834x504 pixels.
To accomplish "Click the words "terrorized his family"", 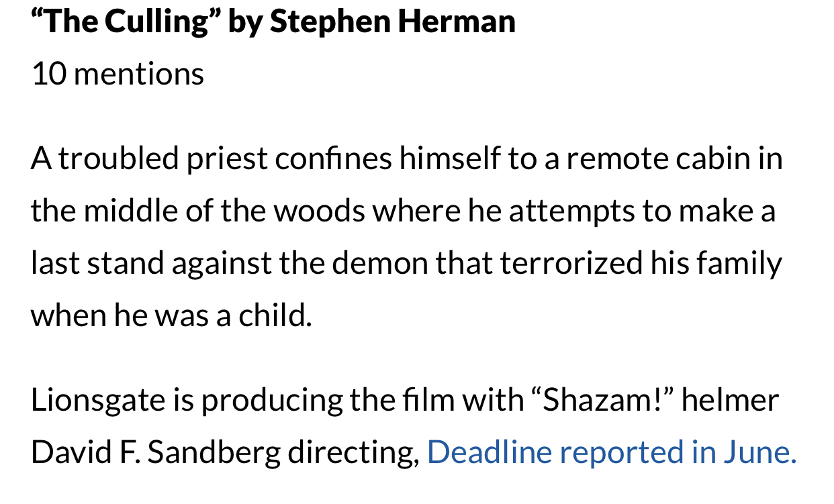I will pos(641,264).
